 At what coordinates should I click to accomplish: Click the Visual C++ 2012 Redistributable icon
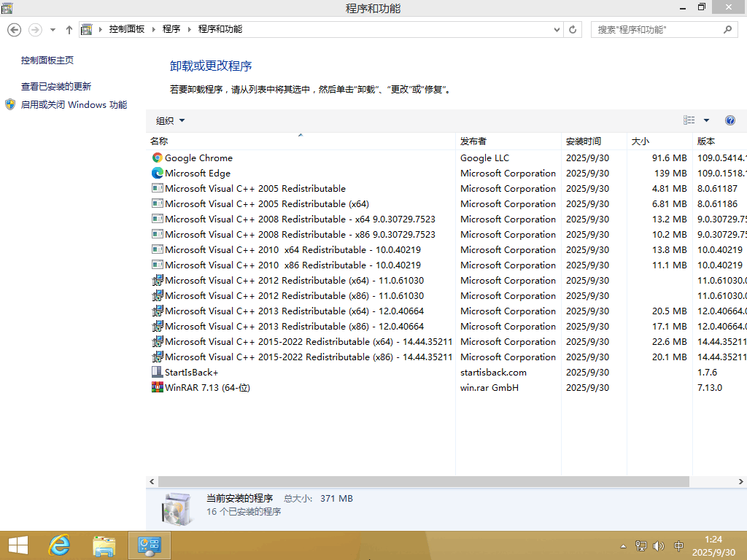click(157, 280)
